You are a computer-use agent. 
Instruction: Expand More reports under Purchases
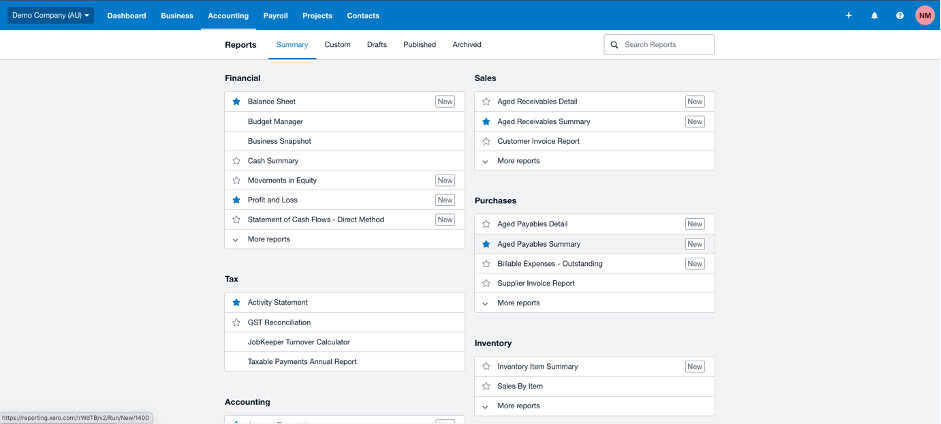[518, 303]
